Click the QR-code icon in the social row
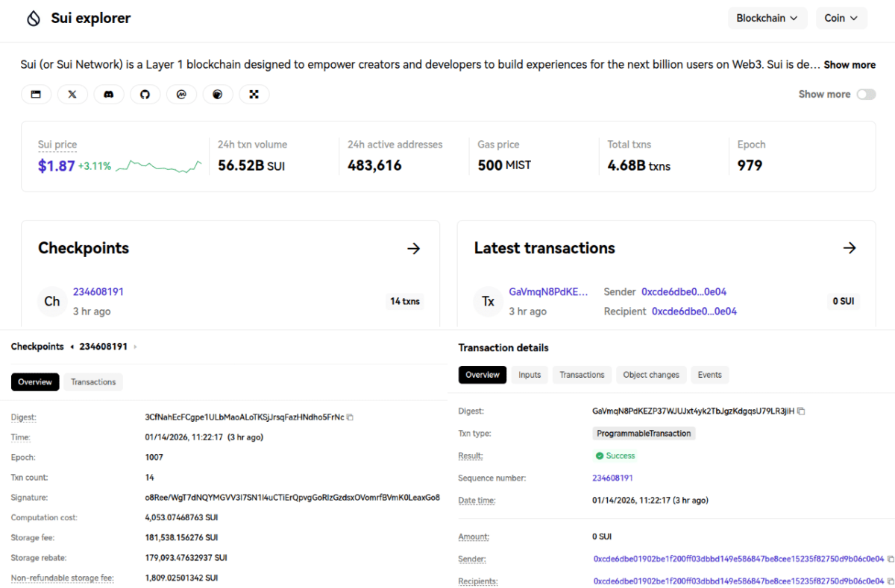 tap(254, 94)
